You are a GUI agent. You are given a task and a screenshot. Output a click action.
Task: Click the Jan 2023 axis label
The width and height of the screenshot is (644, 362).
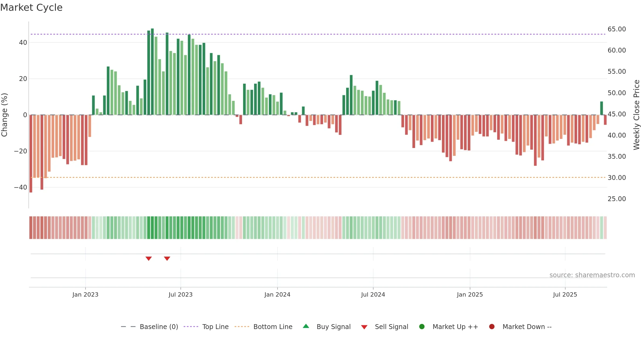pos(85,295)
